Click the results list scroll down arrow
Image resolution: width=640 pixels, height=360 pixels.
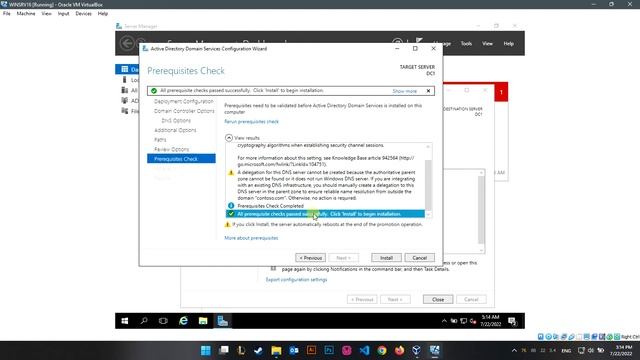(x=428, y=215)
